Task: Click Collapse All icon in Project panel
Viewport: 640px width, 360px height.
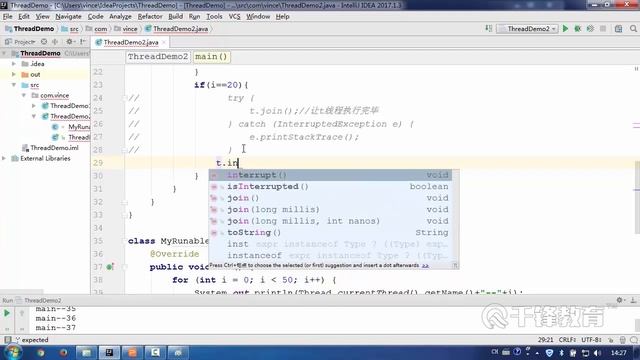Action: coord(55,42)
